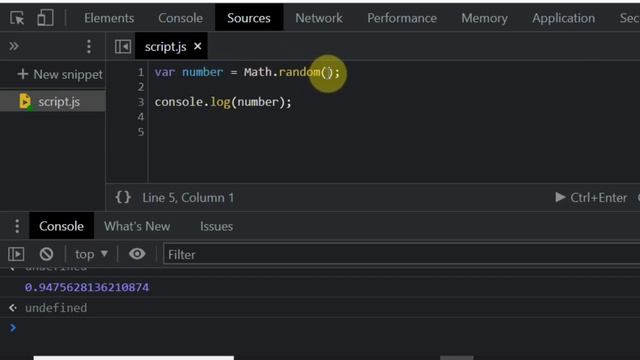Switch to the top Console panel tab
640x360 pixels.
pyautogui.click(x=180, y=18)
